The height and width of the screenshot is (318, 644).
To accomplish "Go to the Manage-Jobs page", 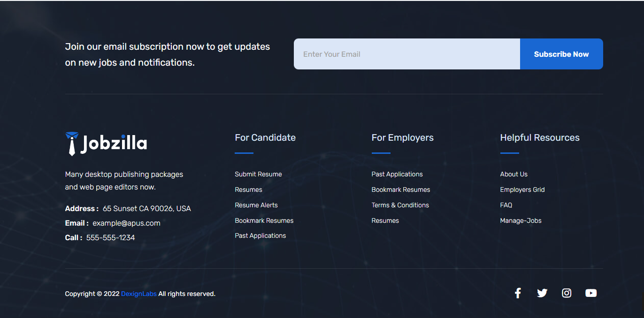I will coord(521,220).
